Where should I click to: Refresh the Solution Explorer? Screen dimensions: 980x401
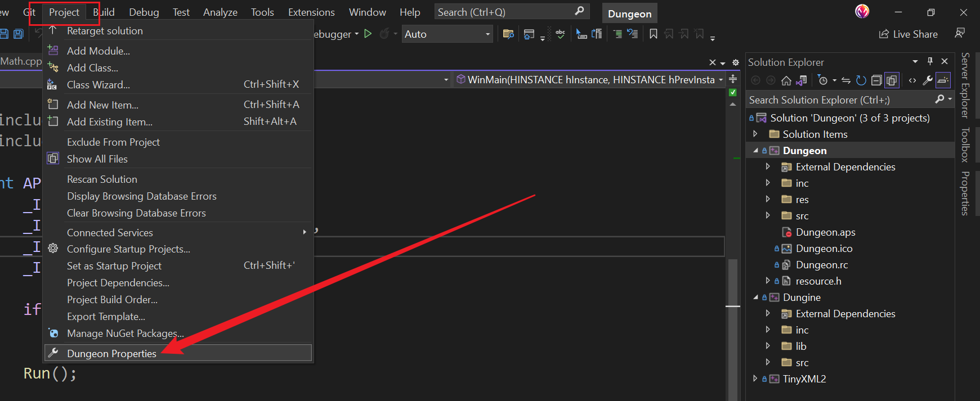click(x=861, y=80)
